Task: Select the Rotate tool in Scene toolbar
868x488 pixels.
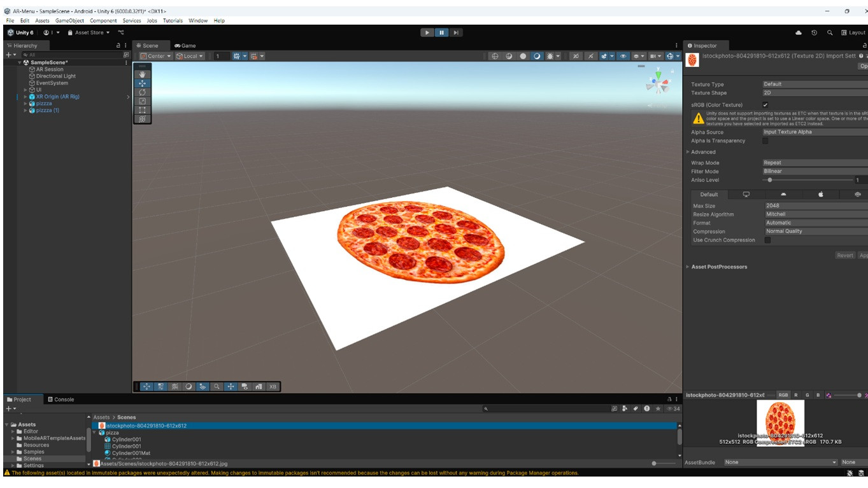Action: coord(142,92)
